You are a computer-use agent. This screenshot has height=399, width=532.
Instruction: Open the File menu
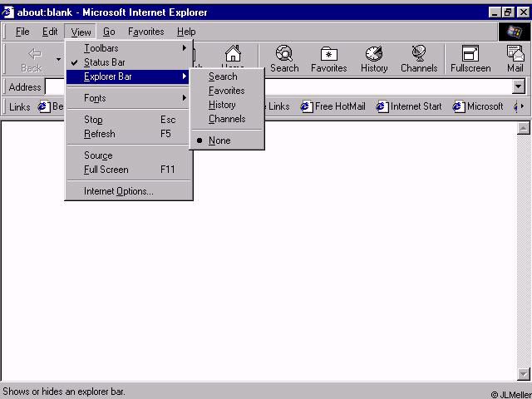[22, 32]
